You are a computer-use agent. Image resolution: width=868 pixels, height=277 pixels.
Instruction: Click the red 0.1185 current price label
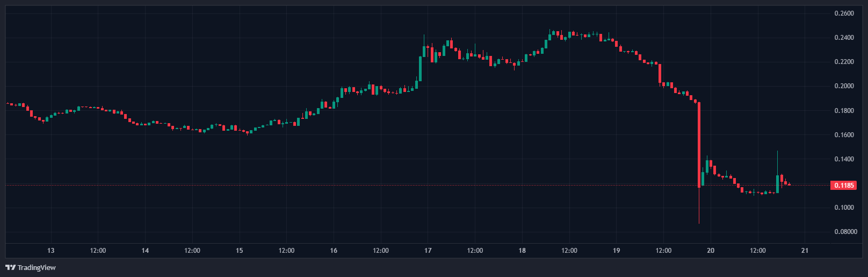[843, 185]
